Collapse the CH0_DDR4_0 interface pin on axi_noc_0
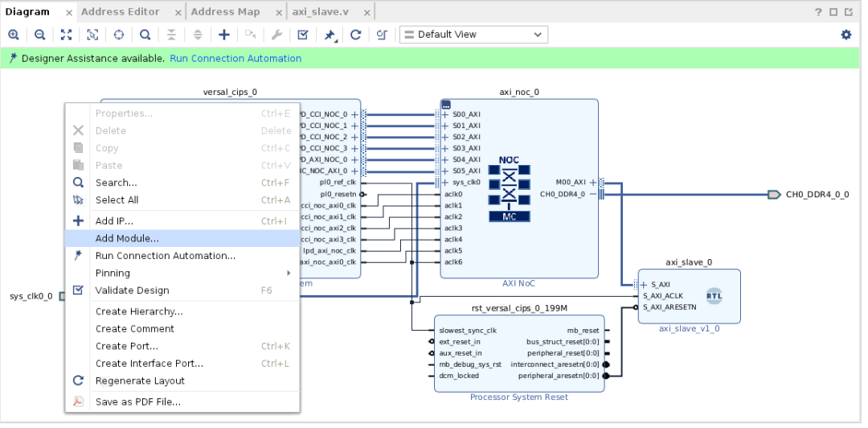The image size is (868, 428). tap(593, 194)
